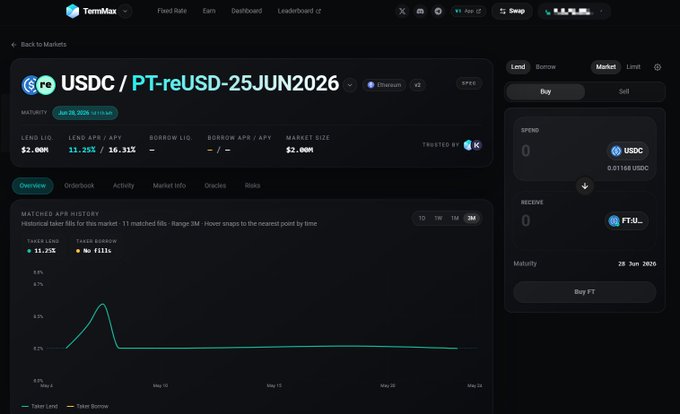Click the swap direction down arrow

pos(585,186)
